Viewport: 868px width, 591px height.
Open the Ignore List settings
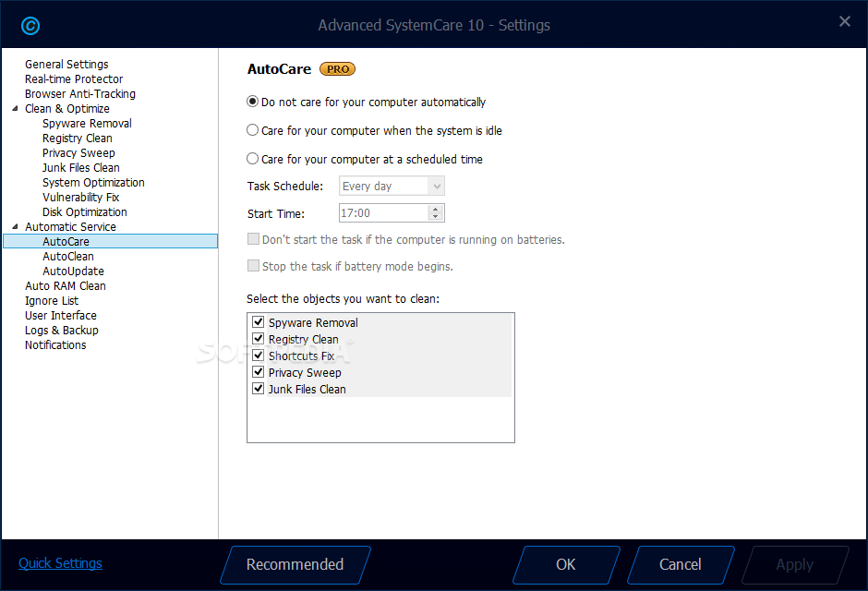[52, 300]
